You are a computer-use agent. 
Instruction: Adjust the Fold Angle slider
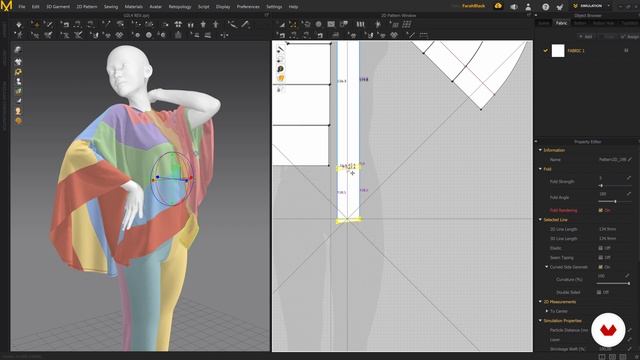(x=615, y=202)
